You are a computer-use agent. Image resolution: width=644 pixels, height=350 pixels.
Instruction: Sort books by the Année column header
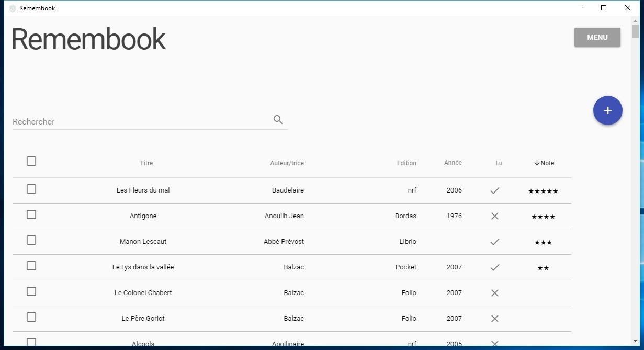(x=453, y=163)
